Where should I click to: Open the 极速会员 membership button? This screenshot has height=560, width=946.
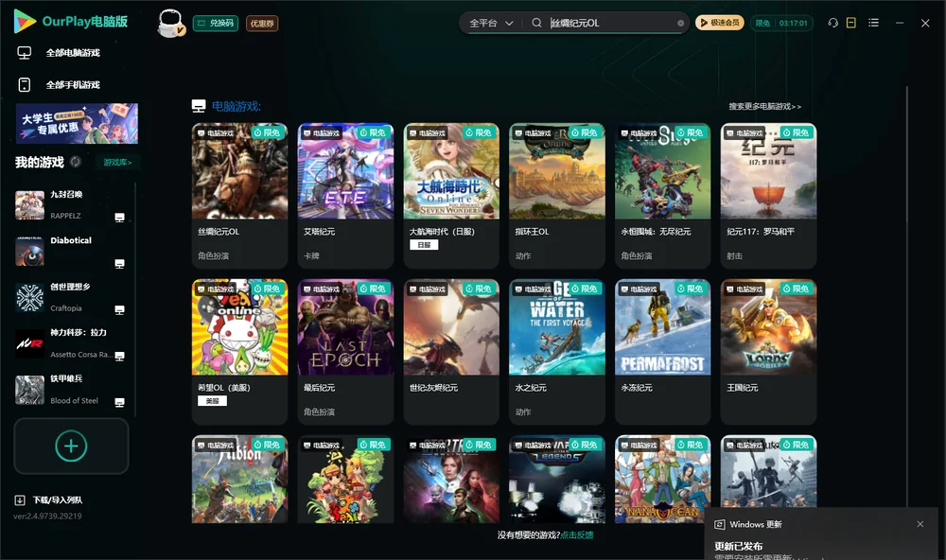coord(720,23)
